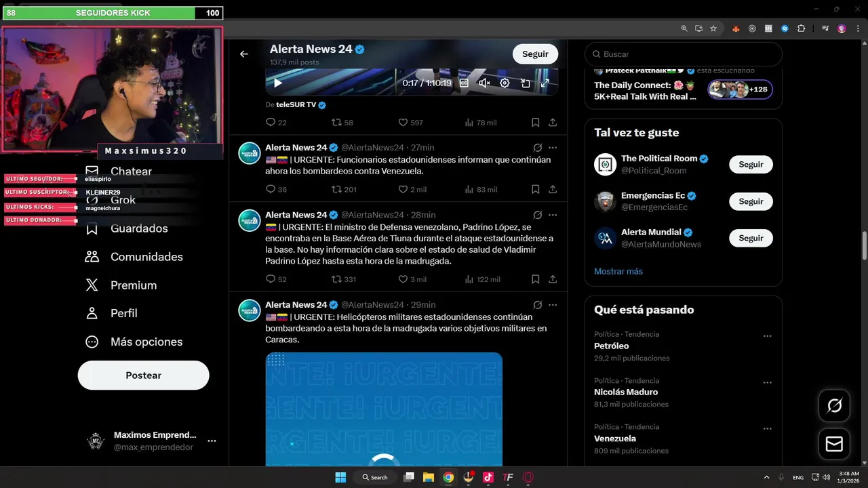Like the video post with 597 likes
The height and width of the screenshot is (488, 868).
coord(410,123)
